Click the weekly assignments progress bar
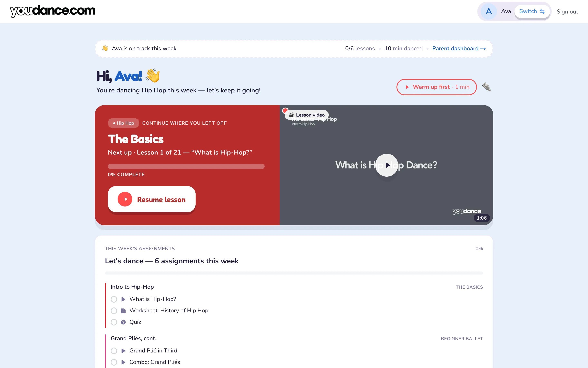This screenshot has width=588, height=368. 294,273
